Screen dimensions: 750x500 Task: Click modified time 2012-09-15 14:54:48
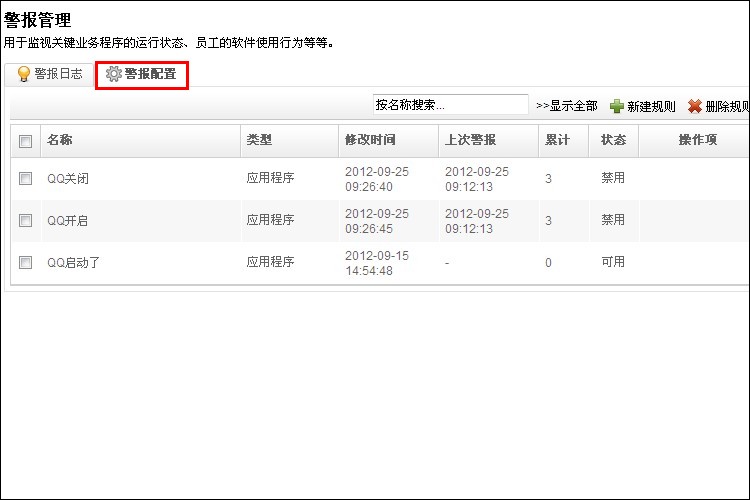click(x=377, y=263)
